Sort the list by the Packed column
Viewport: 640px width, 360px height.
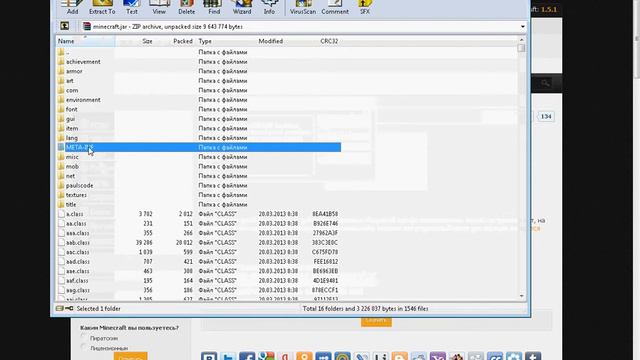pyautogui.click(x=175, y=41)
